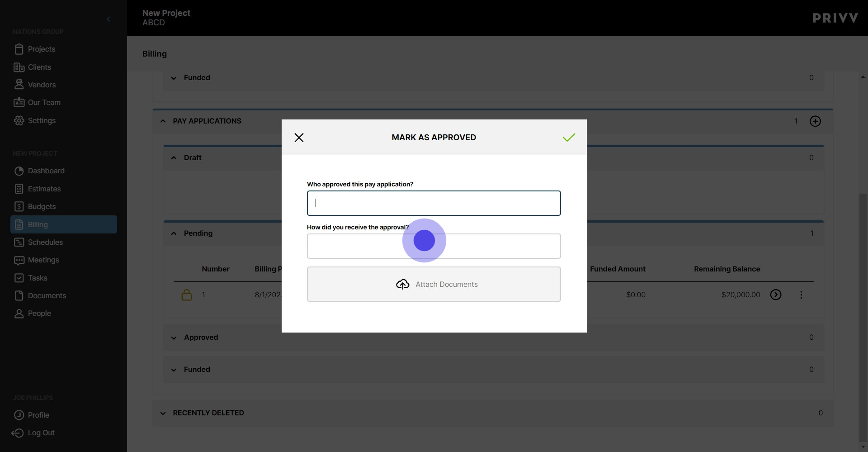
Task: Collapse the Draft section
Action: pyautogui.click(x=174, y=158)
